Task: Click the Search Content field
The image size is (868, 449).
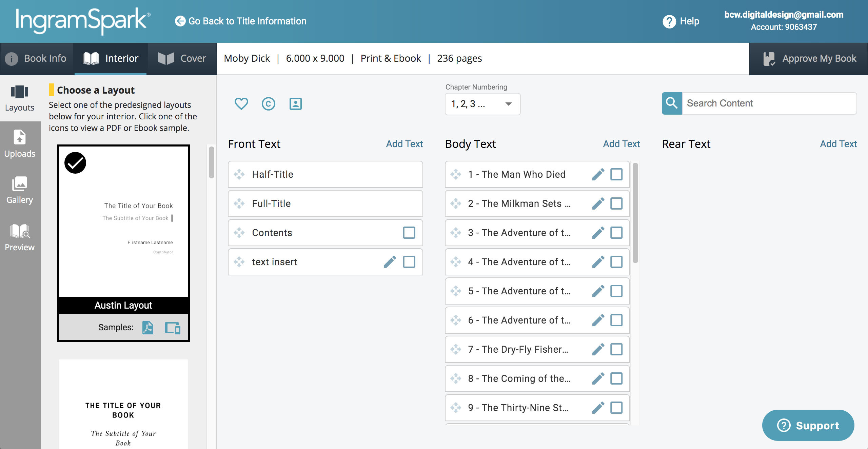Action: click(x=770, y=103)
